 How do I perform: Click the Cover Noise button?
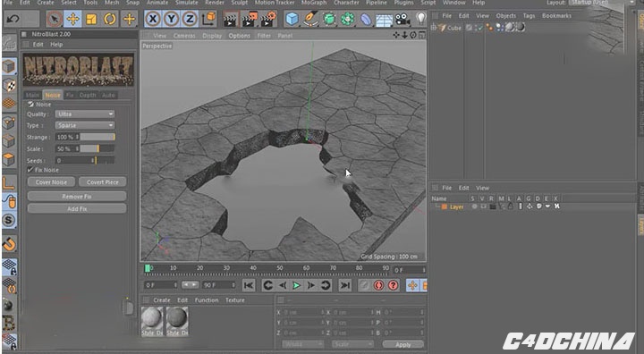[51, 182]
